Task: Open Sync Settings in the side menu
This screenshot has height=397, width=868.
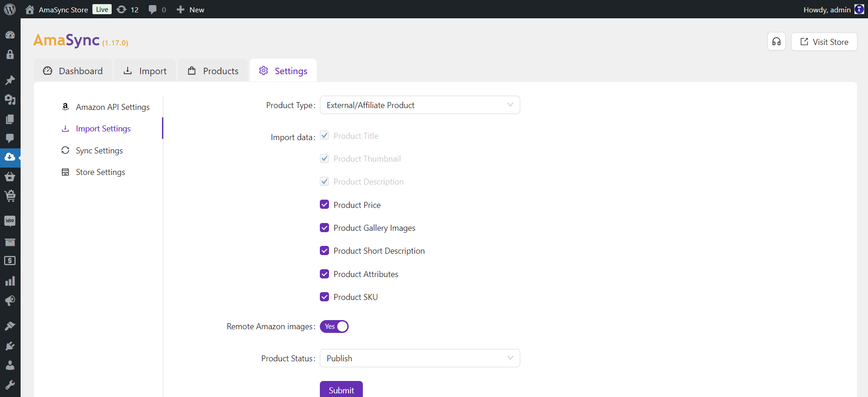Action: (x=99, y=151)
